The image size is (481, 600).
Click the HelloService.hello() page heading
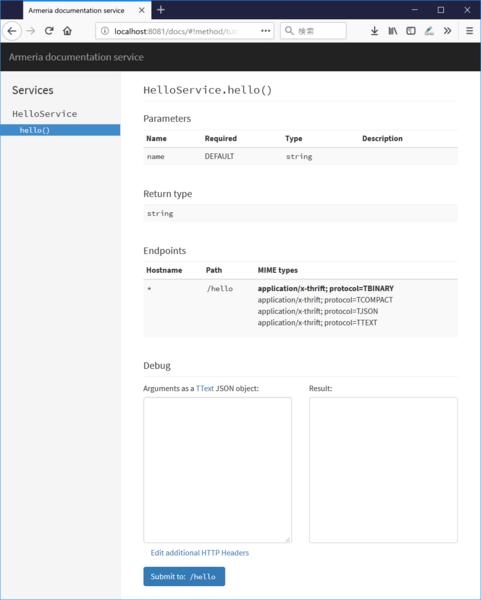207,90
